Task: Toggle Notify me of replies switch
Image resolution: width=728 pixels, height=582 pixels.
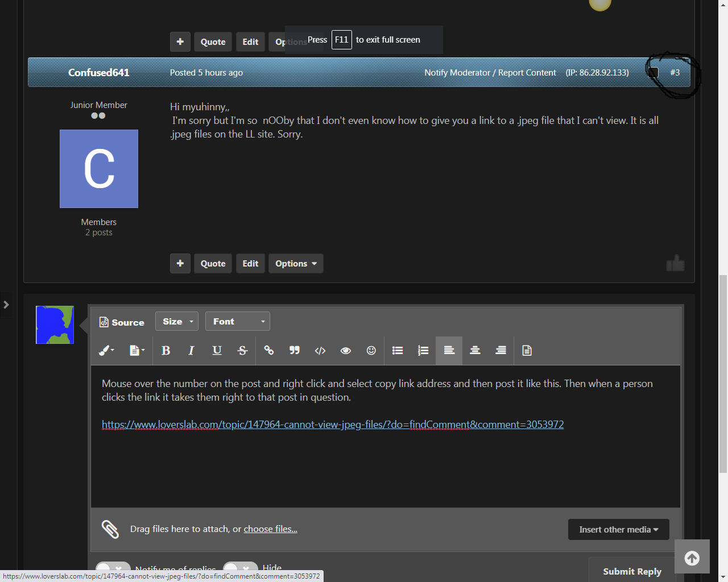Action: (x=113, y=569)
